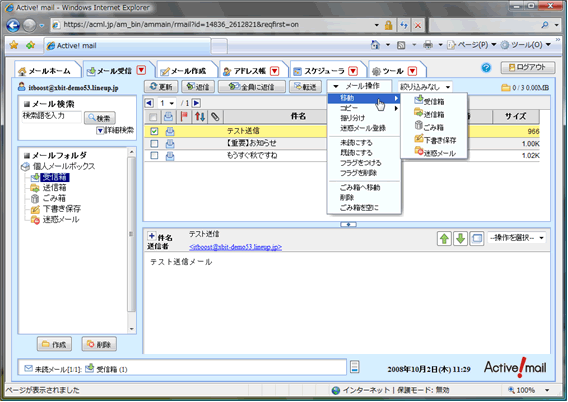Uncheck the テスト送信 mail checkbox
568x402 pixels.
pos(154,131)
